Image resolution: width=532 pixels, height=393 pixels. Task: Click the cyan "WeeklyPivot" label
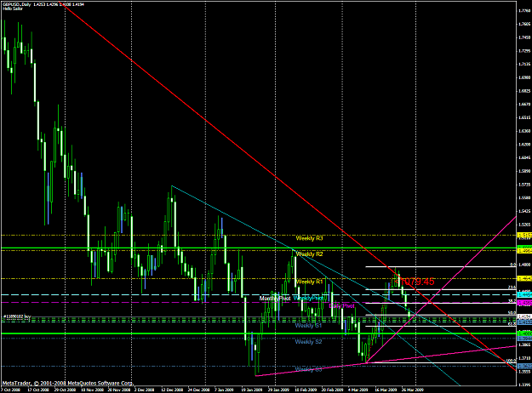pos(308,298)
